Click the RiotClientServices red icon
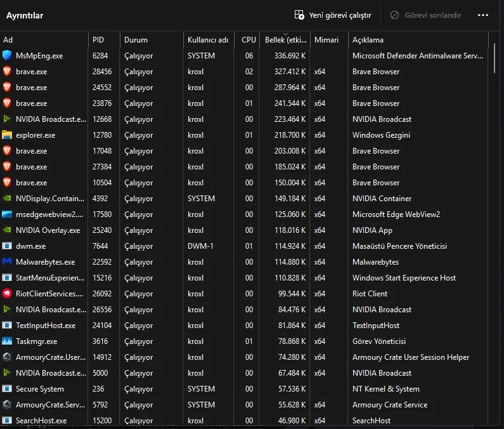 7,293
